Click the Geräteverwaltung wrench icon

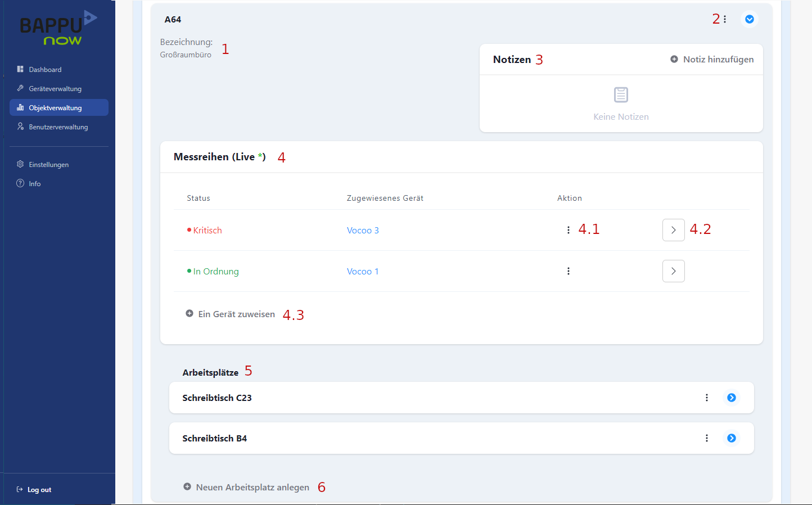[x=20, y=88]
